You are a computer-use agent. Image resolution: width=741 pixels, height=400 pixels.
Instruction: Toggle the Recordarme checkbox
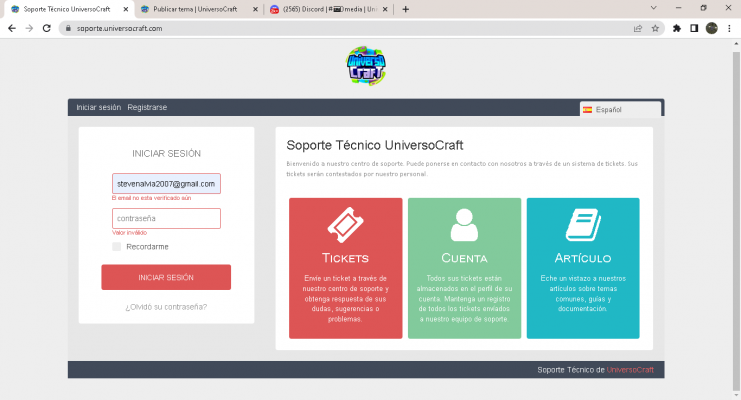[117, 246]
